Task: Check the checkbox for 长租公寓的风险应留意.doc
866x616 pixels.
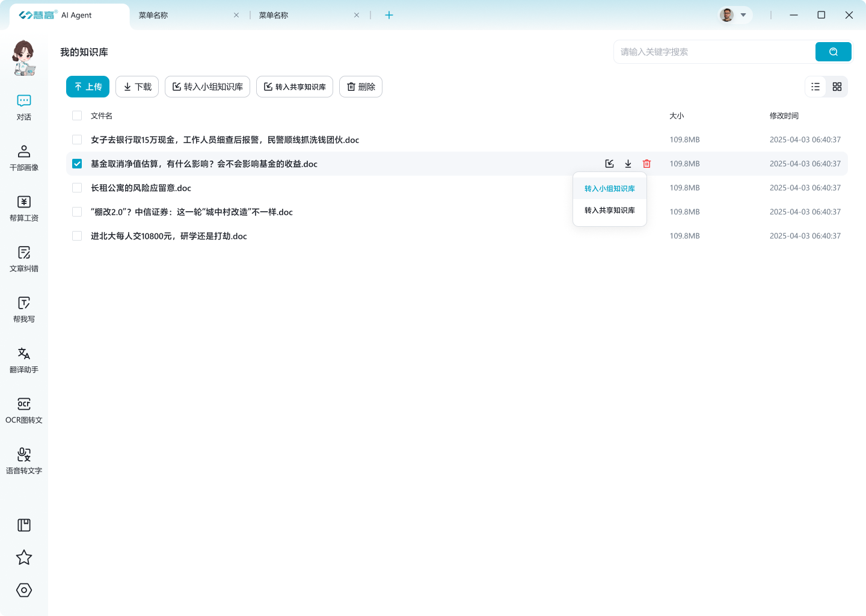Action: [76, 187]
